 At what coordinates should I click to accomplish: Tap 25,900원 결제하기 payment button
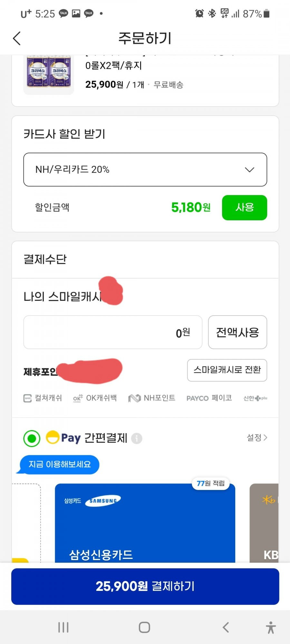pyautogui.click(x=145, y=586)
